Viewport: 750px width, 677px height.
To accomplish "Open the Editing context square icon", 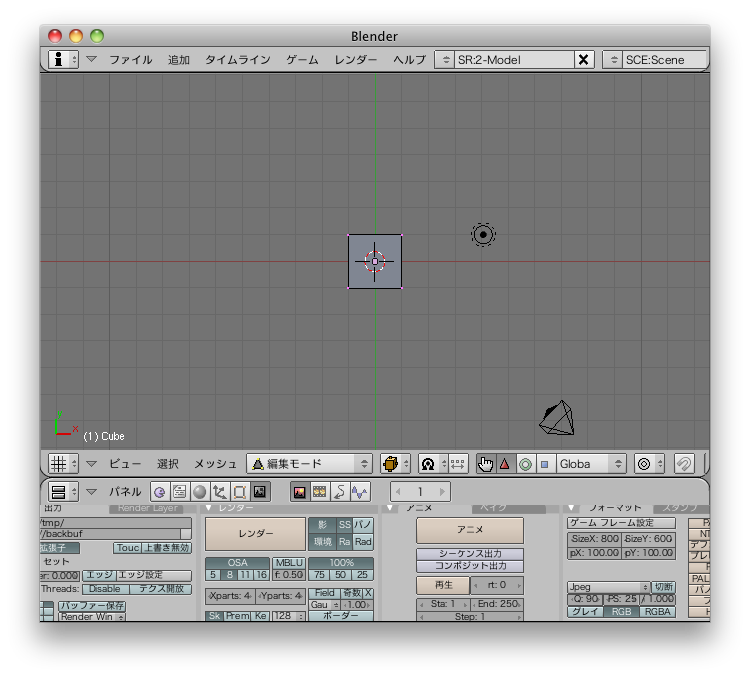I will pos(240,492).
